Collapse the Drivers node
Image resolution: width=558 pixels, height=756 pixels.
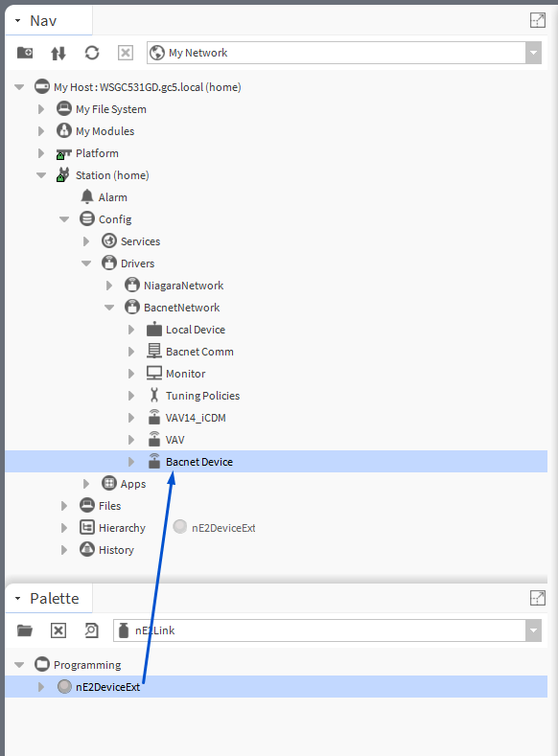86,263
